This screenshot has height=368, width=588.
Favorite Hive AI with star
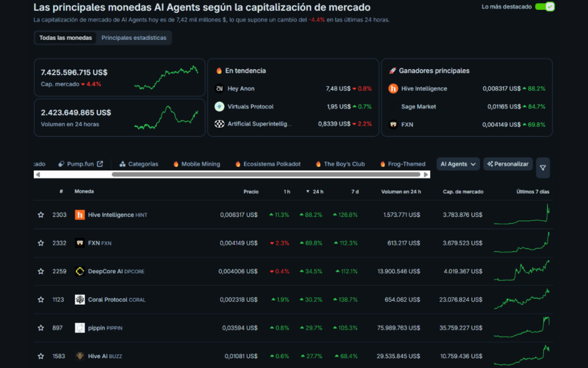[x=41, y=356]
